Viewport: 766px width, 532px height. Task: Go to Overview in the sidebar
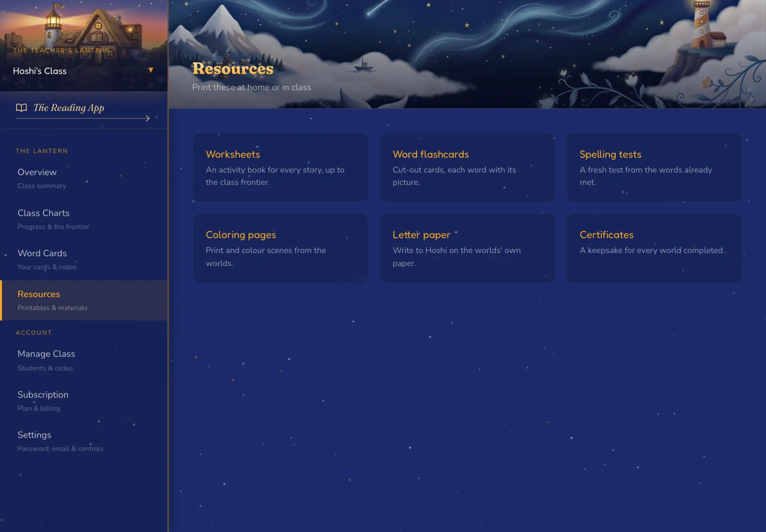[x=84, y=178]
